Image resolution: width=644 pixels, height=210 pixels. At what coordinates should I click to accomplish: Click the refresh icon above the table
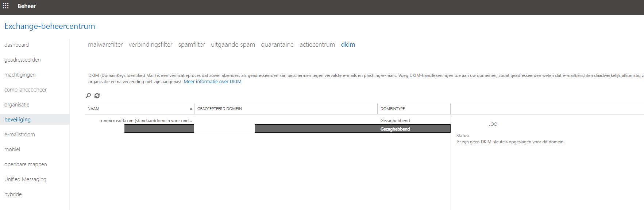(97, 96)
